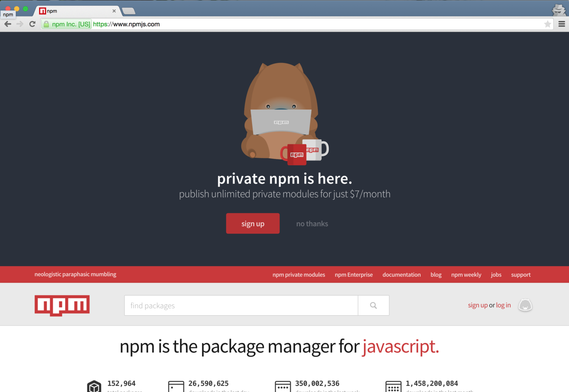Image resolution: width=569 pixels, height=392 pixels.
Task: Click the 152,964 packages count
Action: [121, 383]
